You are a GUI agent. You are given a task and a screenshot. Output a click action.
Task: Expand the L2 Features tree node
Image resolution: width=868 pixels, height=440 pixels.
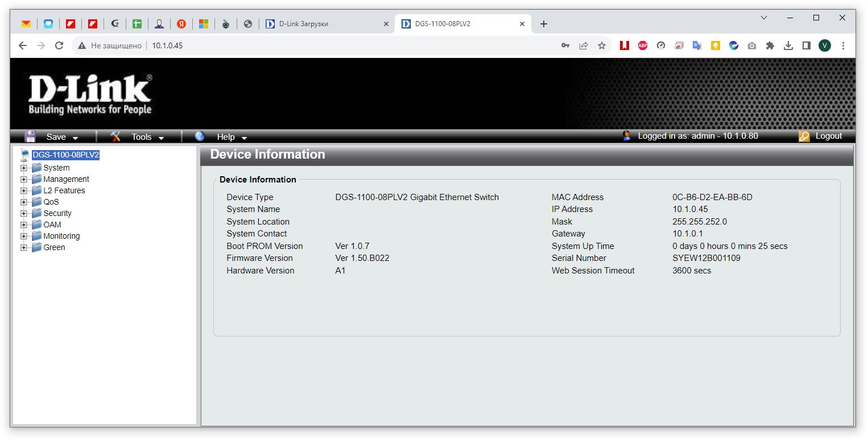[x=23, y=190]
